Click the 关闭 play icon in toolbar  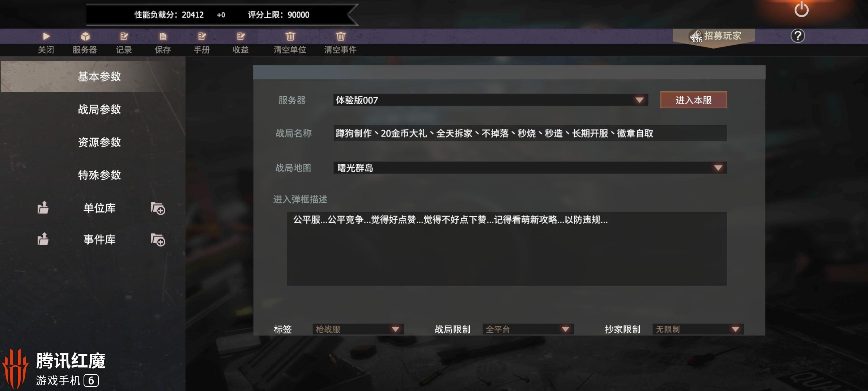pos(46,36)
